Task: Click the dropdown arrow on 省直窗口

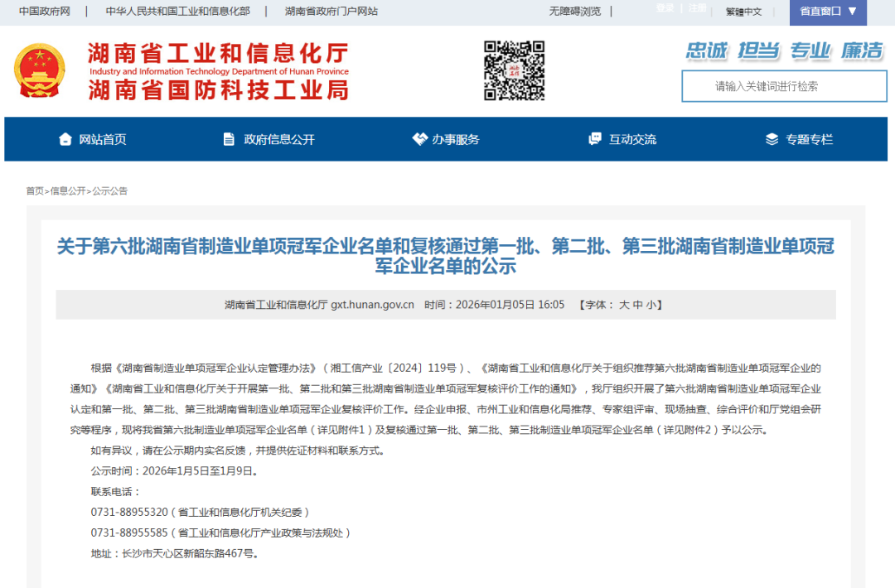Action: pos(852,12)
